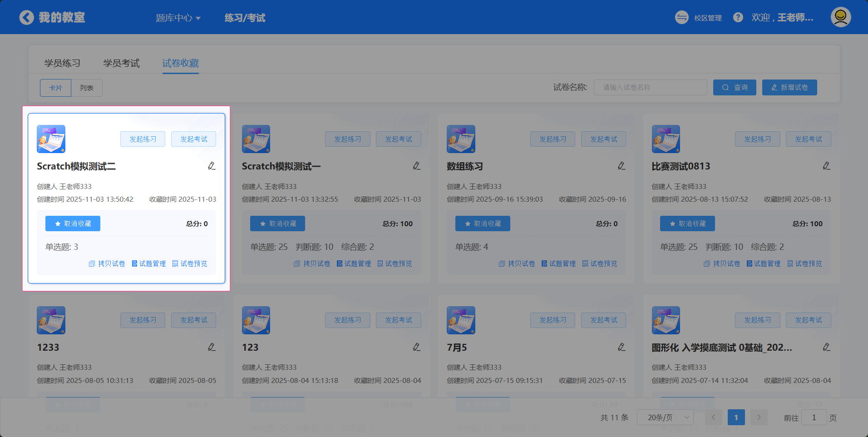Select the 试卷收藏 tab
The width and height of the screenshot is (868, 437).
(x=180, y=63)
